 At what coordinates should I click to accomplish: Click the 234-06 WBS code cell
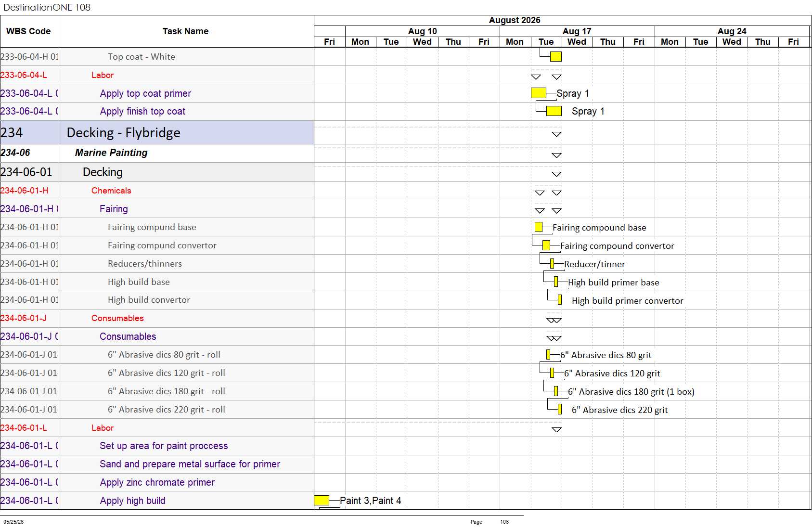click(29, 153)
